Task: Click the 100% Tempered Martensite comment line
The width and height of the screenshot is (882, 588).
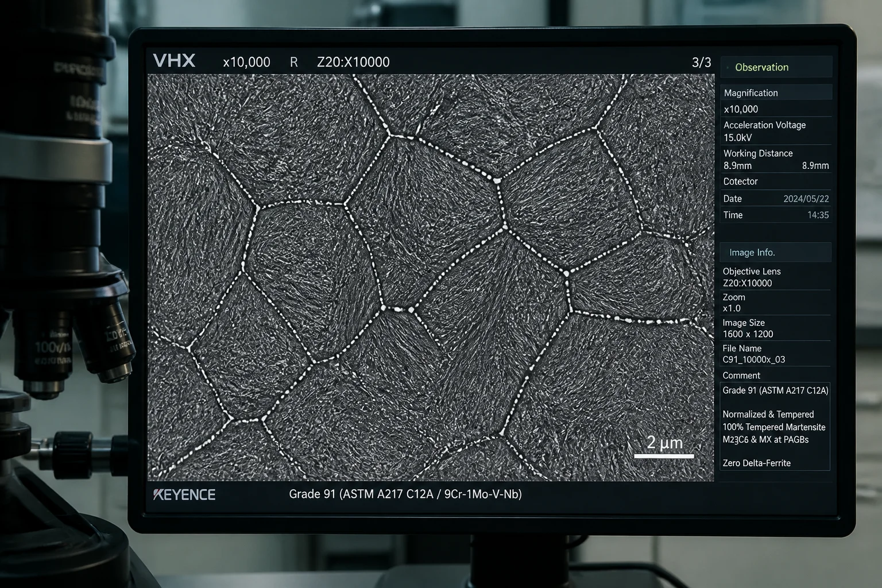Action: tap(774, 427)
